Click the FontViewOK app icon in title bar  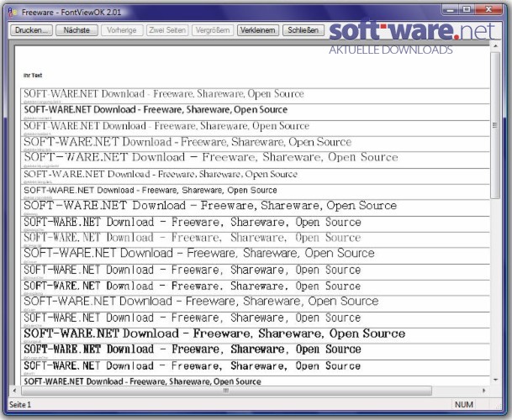(x=13, y=12)
